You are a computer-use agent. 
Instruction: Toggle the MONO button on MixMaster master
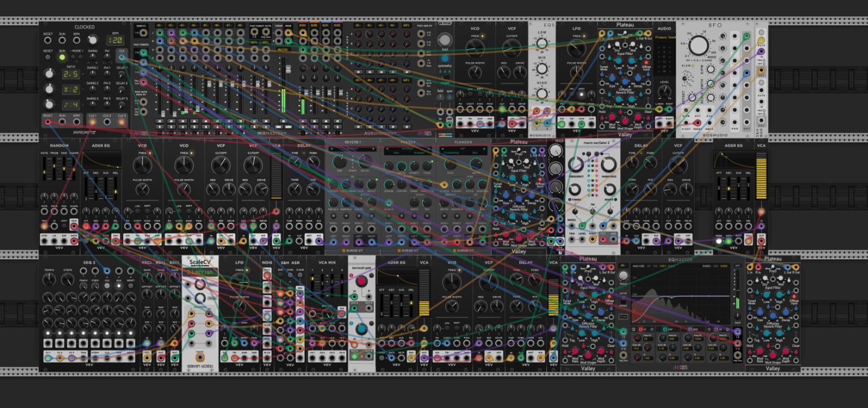coord(288,127)
